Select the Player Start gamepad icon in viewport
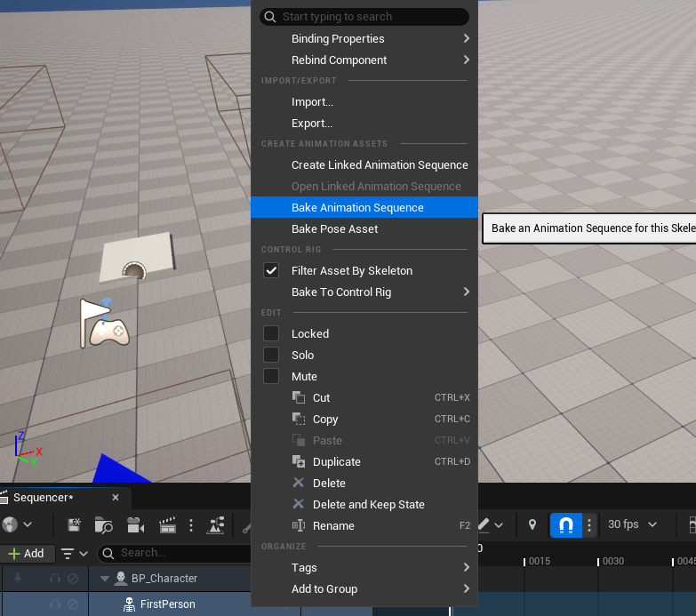Image resolution: width=696 pixels, height=616 pixels. [x=109, y=332]
